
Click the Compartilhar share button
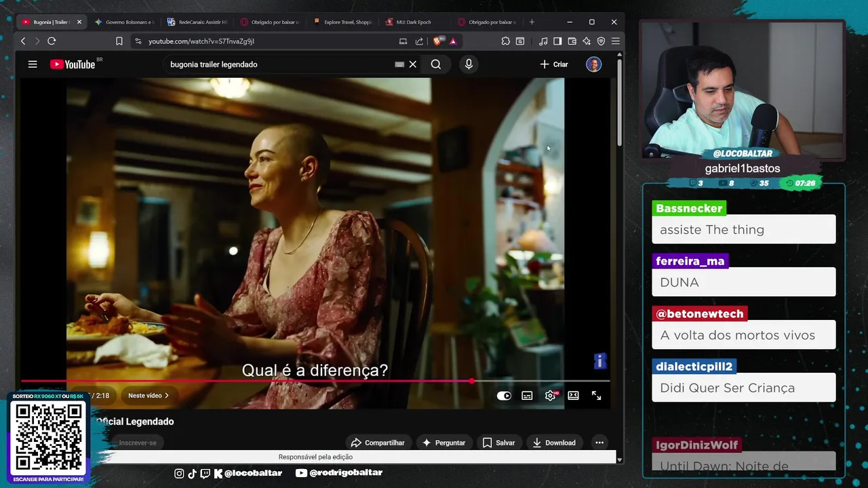pyautogui.click(x=378, y=443)
